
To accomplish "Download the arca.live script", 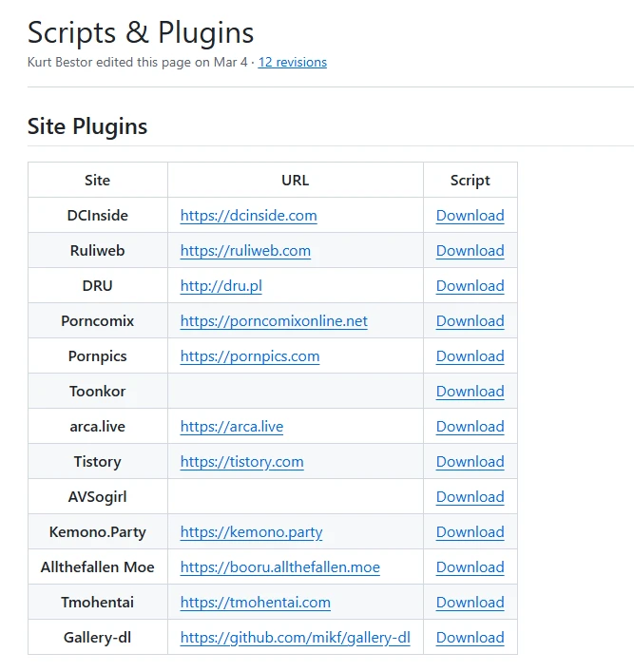I will tap(470, 427).
